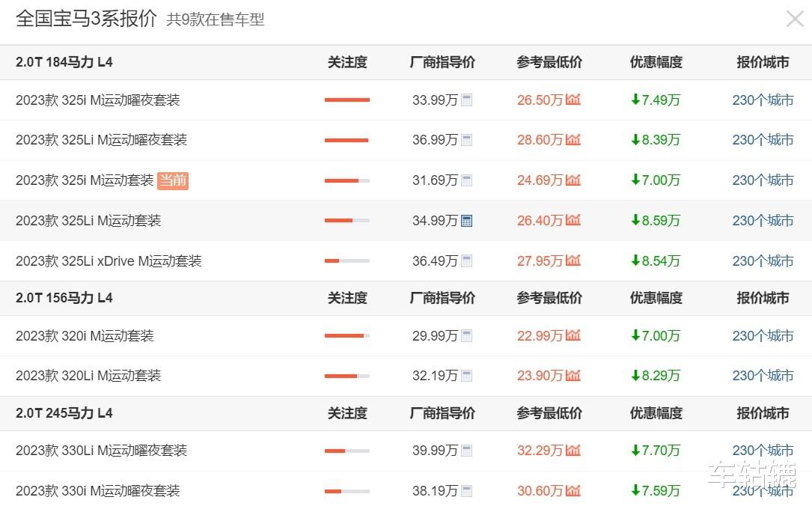This screenshot has width=812, height=509.
Task: Open price trend chart icon beside 30.60万
Action: (x=573, y=490)
